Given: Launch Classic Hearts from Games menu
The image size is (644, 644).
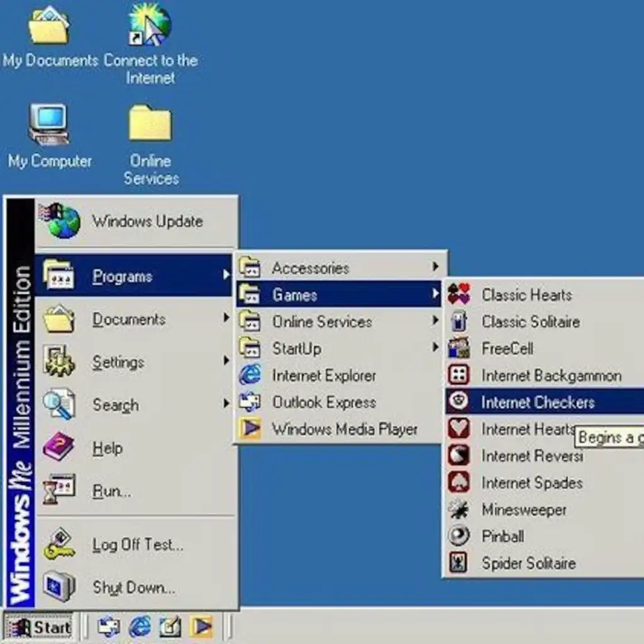Looking at the screenshot, I should [x=544, y=294].
